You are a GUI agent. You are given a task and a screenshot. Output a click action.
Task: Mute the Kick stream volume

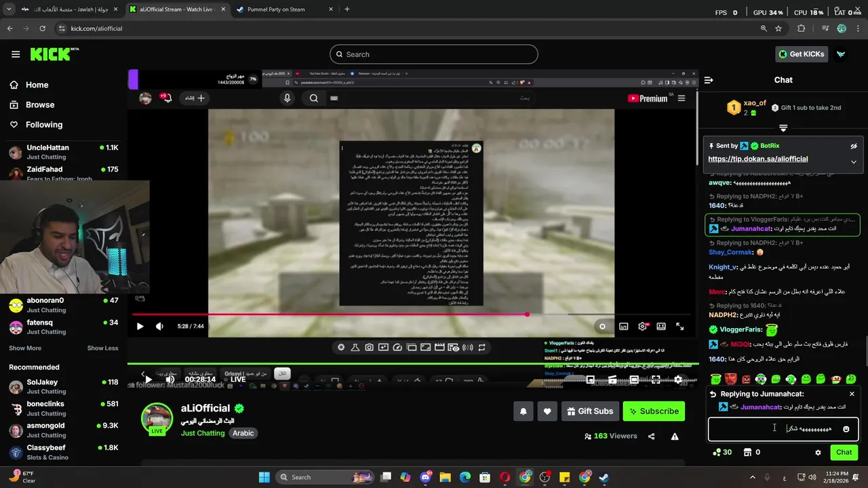click(x=170, y=380)
